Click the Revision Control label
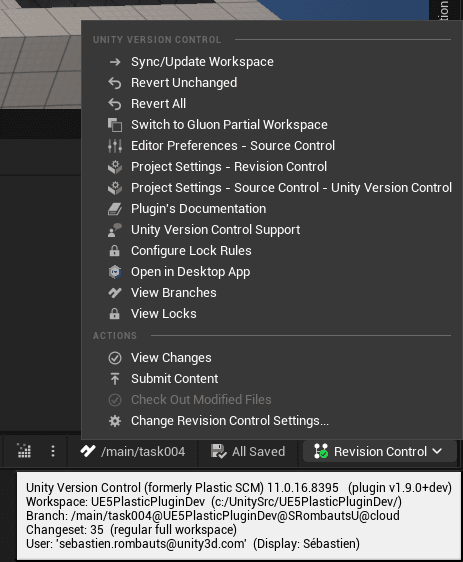The image size is (463, 562). tap(380, 452)
